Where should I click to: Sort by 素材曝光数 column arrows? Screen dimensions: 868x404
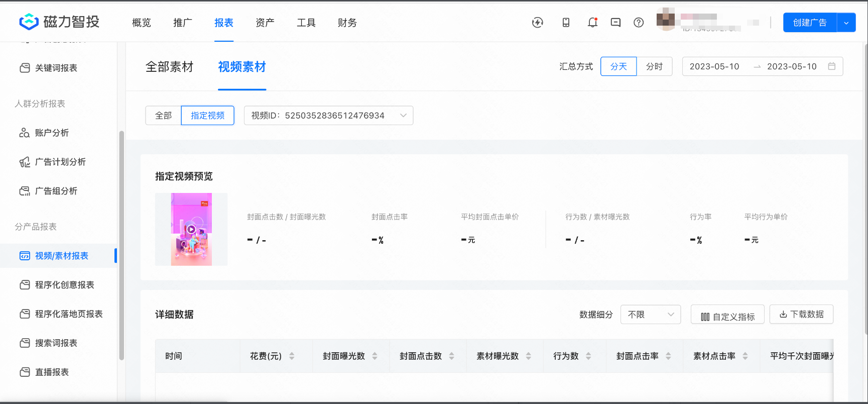(528, 356)
